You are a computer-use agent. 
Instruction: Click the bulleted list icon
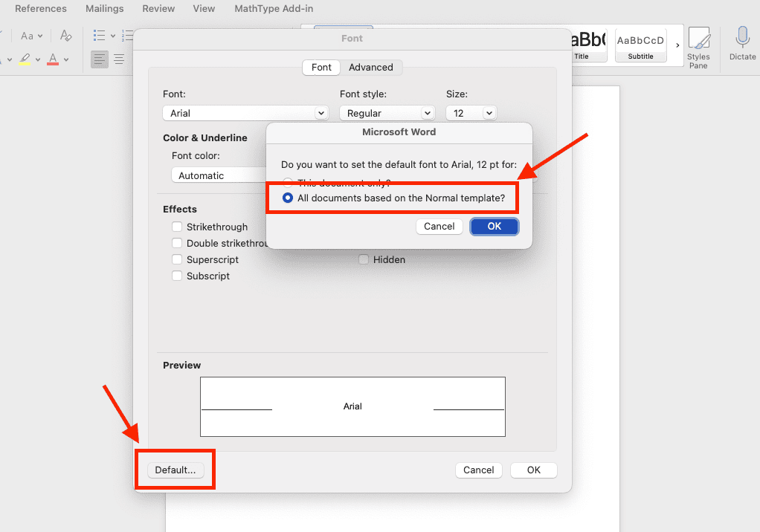[100, 36]
